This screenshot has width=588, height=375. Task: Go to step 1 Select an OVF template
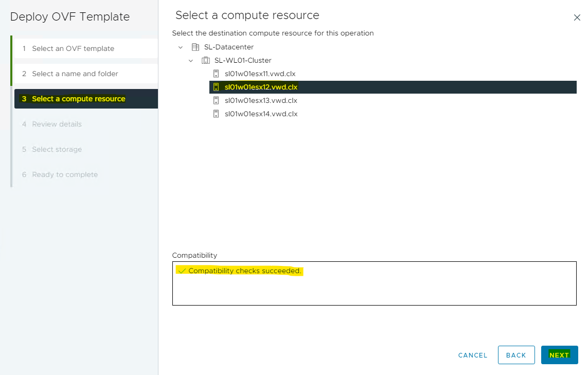tap(73, 48)
